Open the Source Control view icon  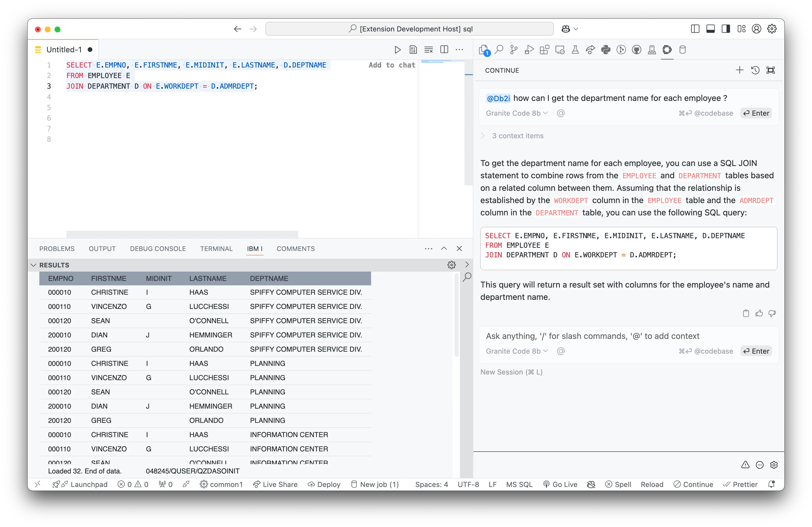(x=514, y=50)
